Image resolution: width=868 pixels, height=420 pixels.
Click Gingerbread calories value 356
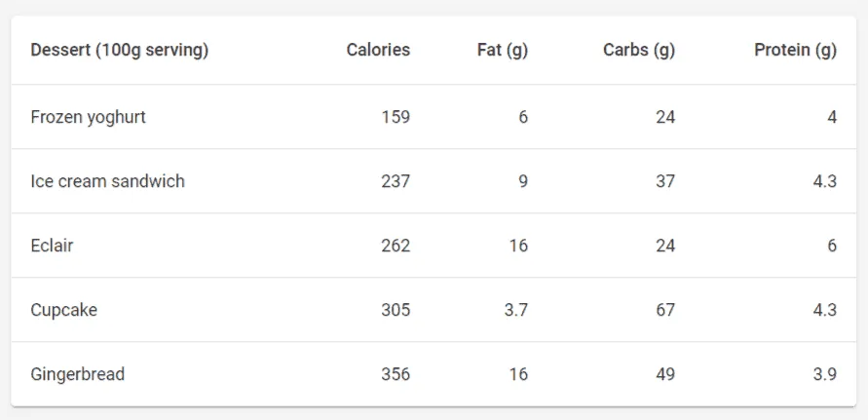396,374
